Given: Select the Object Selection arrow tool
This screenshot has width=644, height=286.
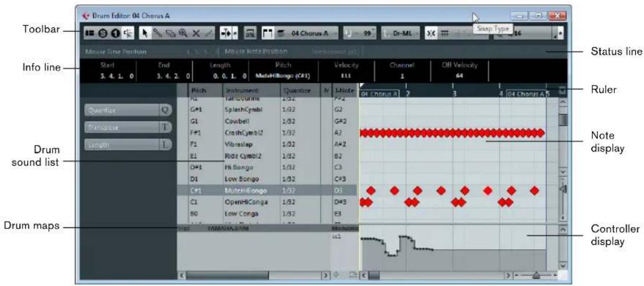Looking at the screenshot, I should [x=144, y=34].
